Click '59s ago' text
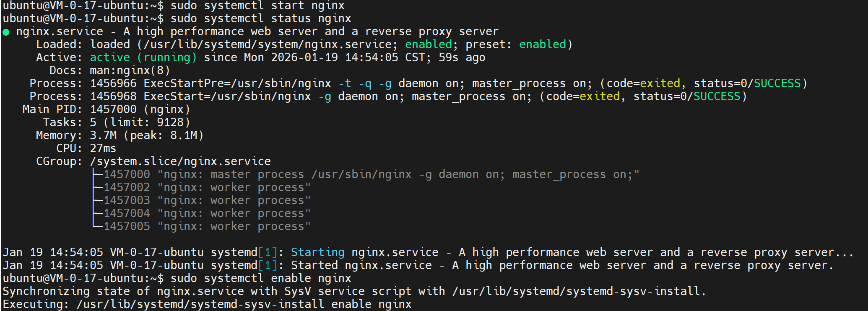Viewport: 868px width, 311px height. [462, 57]
